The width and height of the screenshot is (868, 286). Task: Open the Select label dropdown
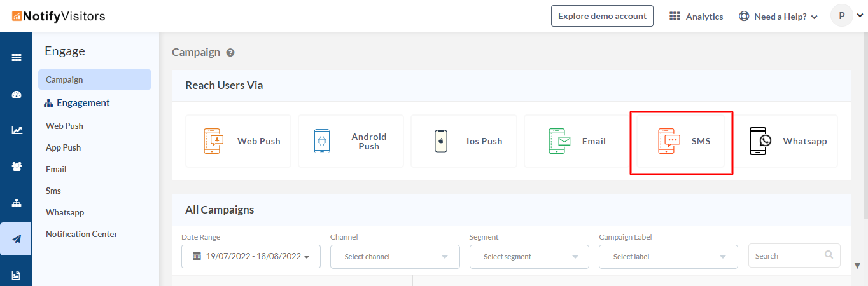pyautogui.click(x=668, y=256)
